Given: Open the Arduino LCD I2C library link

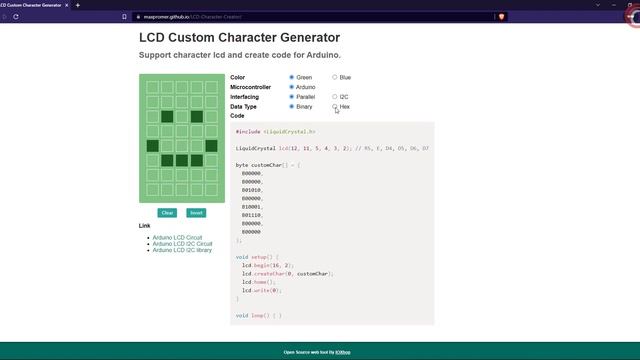Looking at the screenshot, I should point(182,250).
